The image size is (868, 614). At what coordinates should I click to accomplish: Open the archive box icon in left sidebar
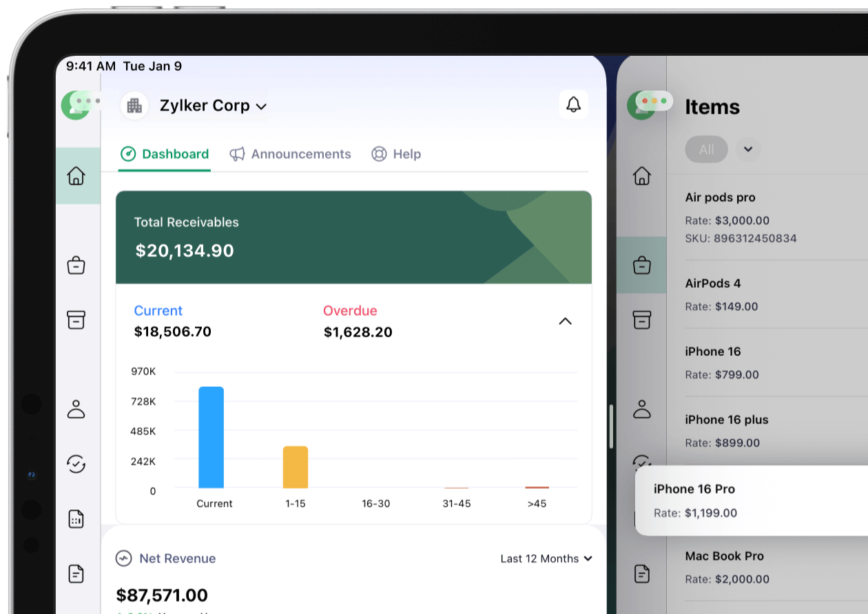click(76, 319)
